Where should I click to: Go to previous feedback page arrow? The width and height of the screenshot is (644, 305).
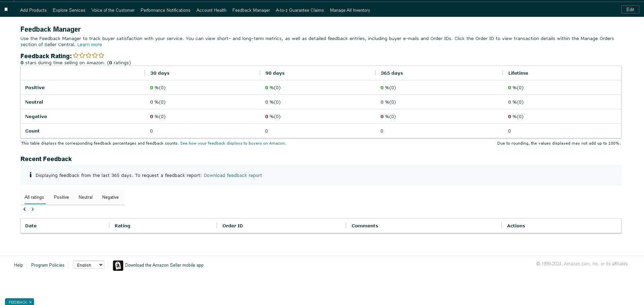25,209
